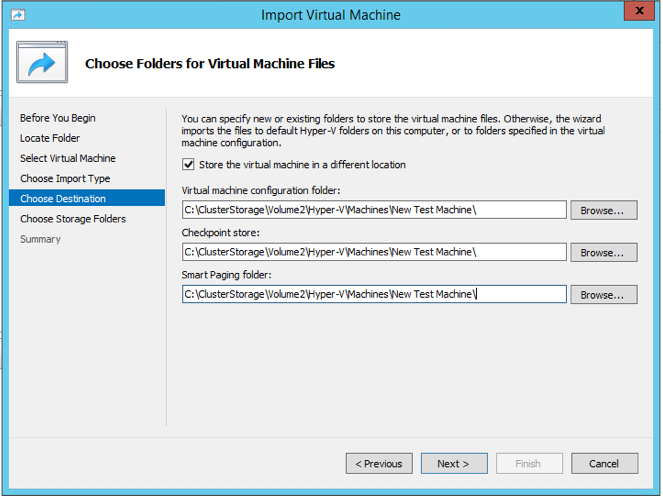663x496 pixels.
Task: Focus the Smart Paging folder path field
Action: point(374,295)
